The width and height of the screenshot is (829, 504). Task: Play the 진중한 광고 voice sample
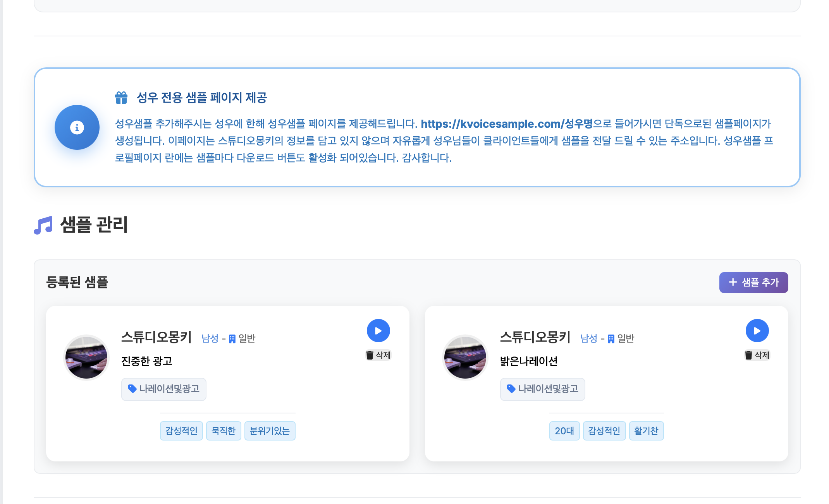tap(378, 330)
